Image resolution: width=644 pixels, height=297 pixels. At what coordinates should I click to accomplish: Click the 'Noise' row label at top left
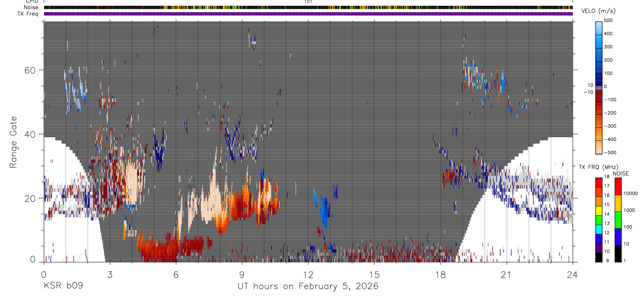click(32, 8)
